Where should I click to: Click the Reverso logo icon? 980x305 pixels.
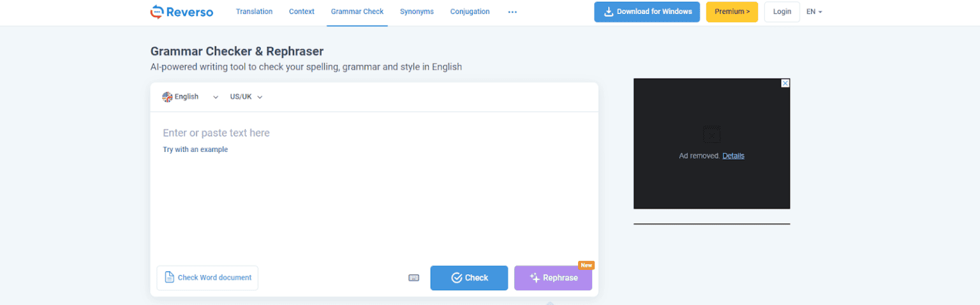pos(157,11)
